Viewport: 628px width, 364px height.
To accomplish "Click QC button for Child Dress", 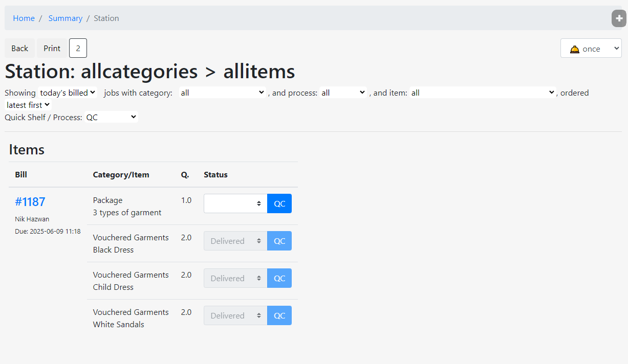I will coord(279,278).
